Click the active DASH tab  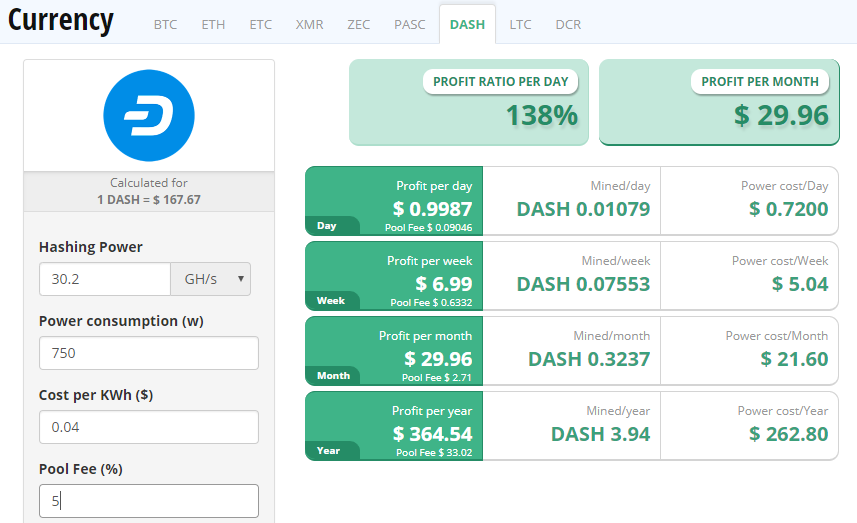467,25
